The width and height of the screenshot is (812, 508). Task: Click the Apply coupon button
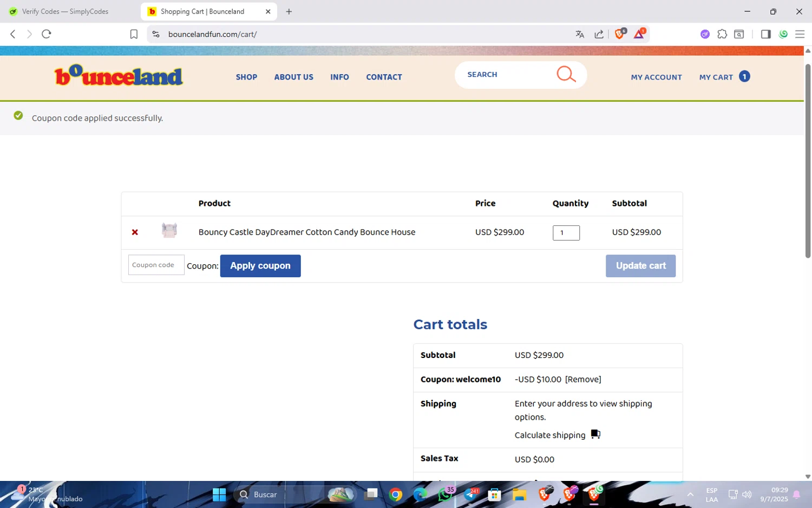pos(260,266)
